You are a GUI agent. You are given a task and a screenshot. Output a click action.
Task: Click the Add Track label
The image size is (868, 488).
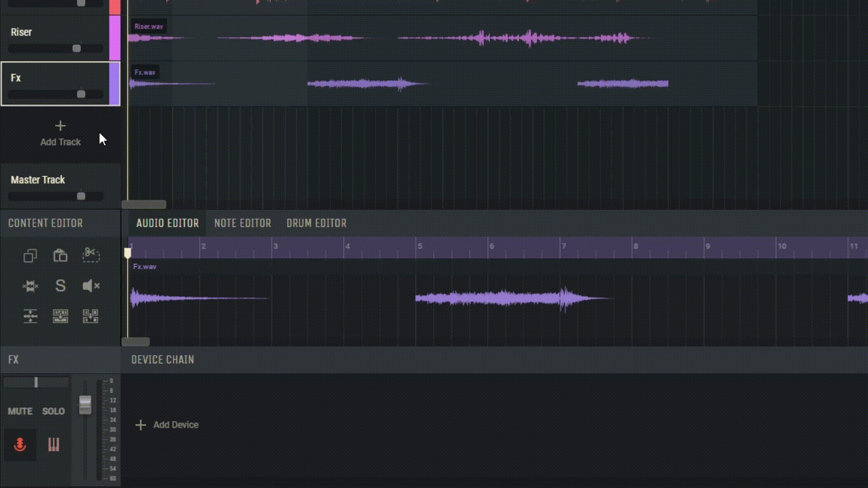60,142
